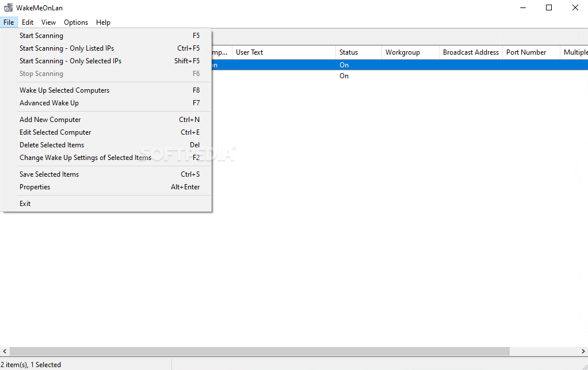Sort by the Workgroup column header
The width and height of the screenshot is (588, 370).
coord(410,52)
